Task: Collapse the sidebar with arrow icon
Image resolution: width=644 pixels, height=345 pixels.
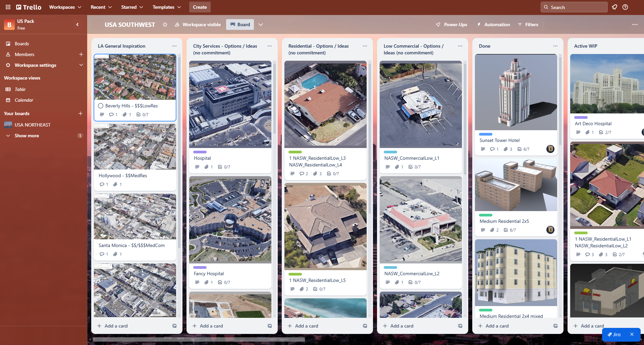Action: point(77,24)
